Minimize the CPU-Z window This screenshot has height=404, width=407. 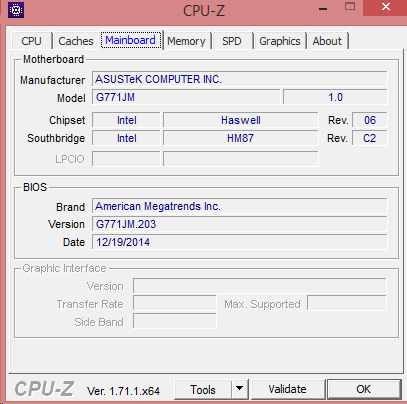click(x=323, y=9)
